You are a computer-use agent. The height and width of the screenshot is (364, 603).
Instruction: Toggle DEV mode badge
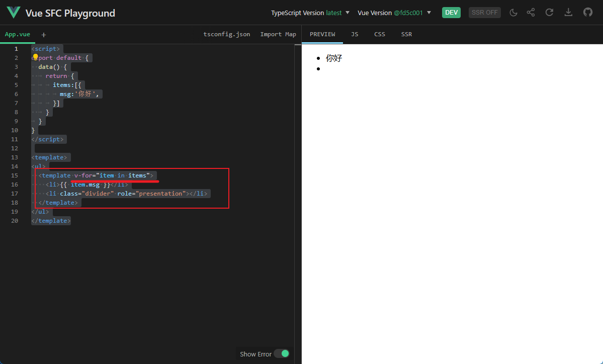point(451,12)
